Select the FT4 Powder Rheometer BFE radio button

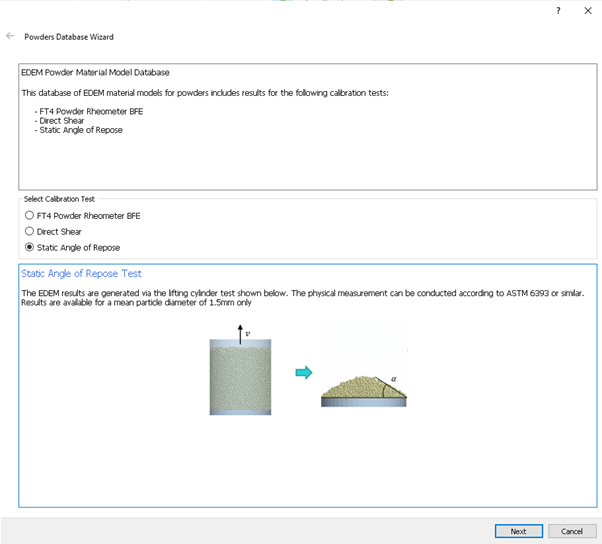[x=29, y=215]
